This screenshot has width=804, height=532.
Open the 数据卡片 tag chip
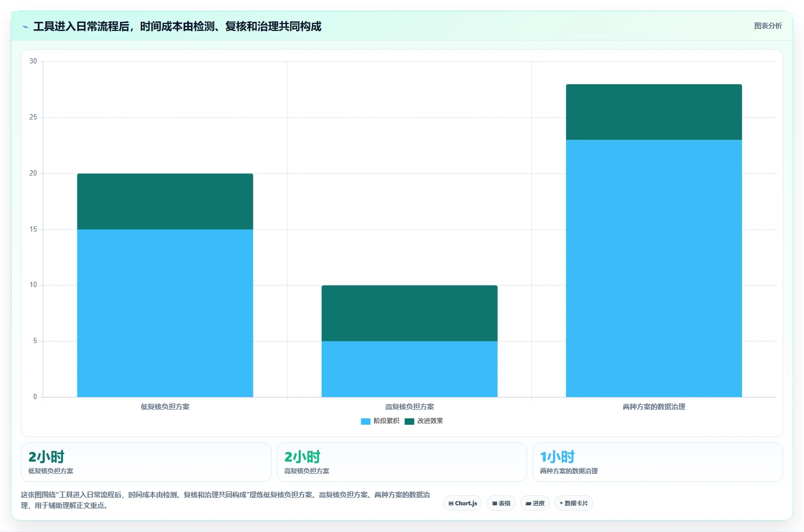click(574, 503)
